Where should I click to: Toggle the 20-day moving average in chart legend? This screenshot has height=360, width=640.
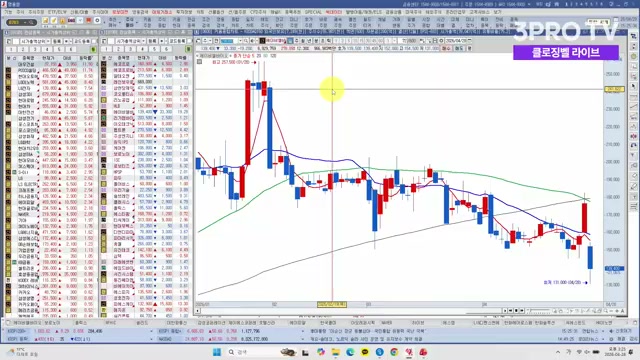(x=258, y=56)
